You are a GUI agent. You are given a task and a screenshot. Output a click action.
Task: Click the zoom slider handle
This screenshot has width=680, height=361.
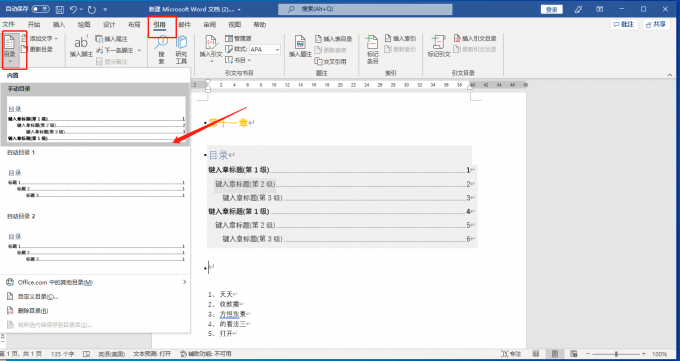tap(616, 354)
